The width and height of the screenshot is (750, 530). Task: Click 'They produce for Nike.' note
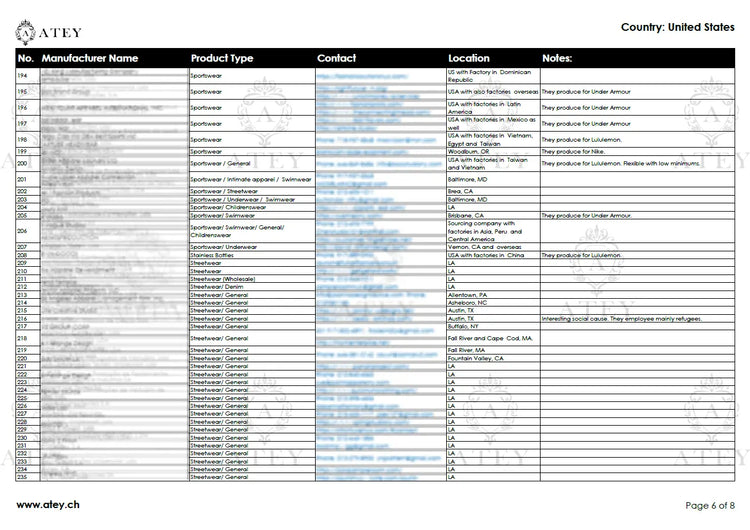[573, 151]
